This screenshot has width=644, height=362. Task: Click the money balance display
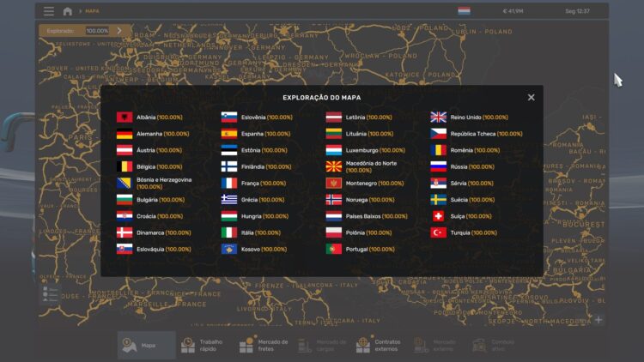coord(513,11)
